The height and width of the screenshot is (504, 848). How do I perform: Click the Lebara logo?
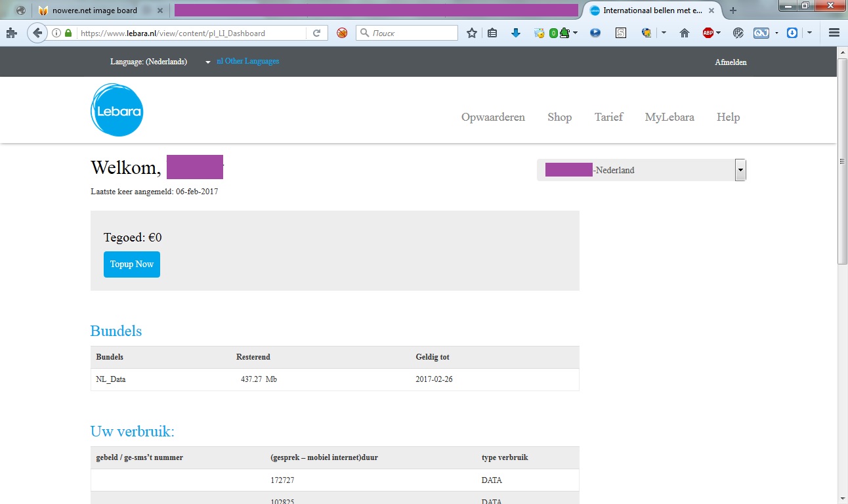[x=117, y=110]
